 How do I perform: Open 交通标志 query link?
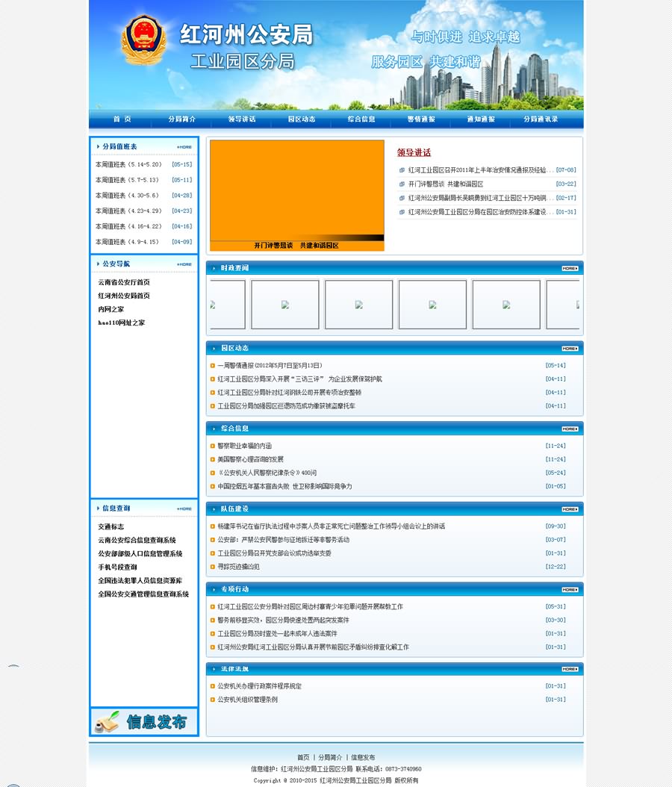tap(111, 527)
